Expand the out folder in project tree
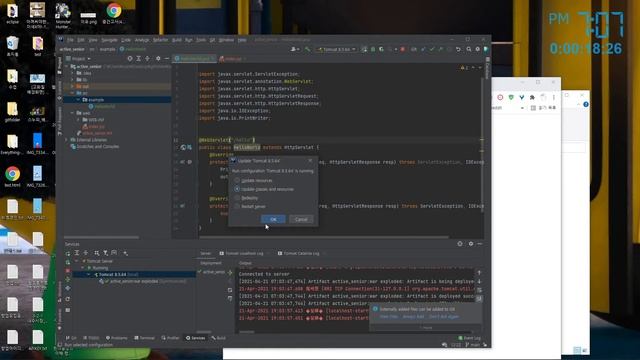Screen dimensions: 640x360 [73, 87]
